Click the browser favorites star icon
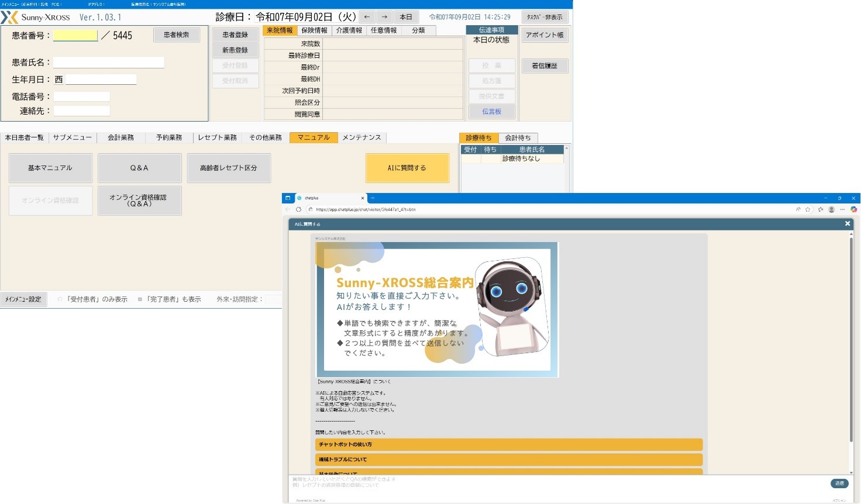Viewport: 861px width, 504px height. [808, 209]
